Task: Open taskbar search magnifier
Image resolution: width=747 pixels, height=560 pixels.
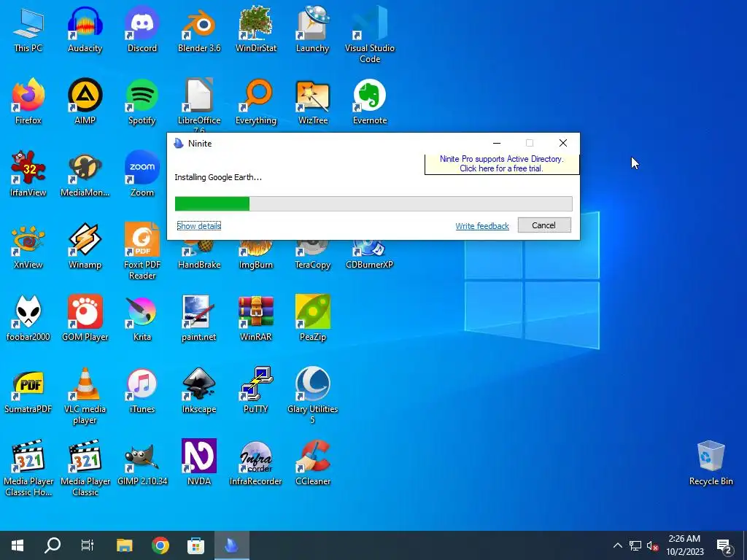Action: point(53,545)
